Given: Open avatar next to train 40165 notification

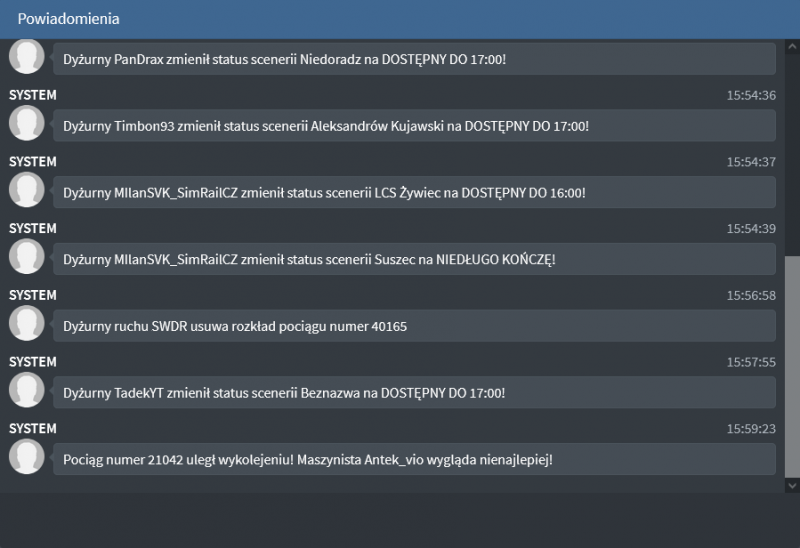Looking at the screenshot, I should [x=27, y=324].
